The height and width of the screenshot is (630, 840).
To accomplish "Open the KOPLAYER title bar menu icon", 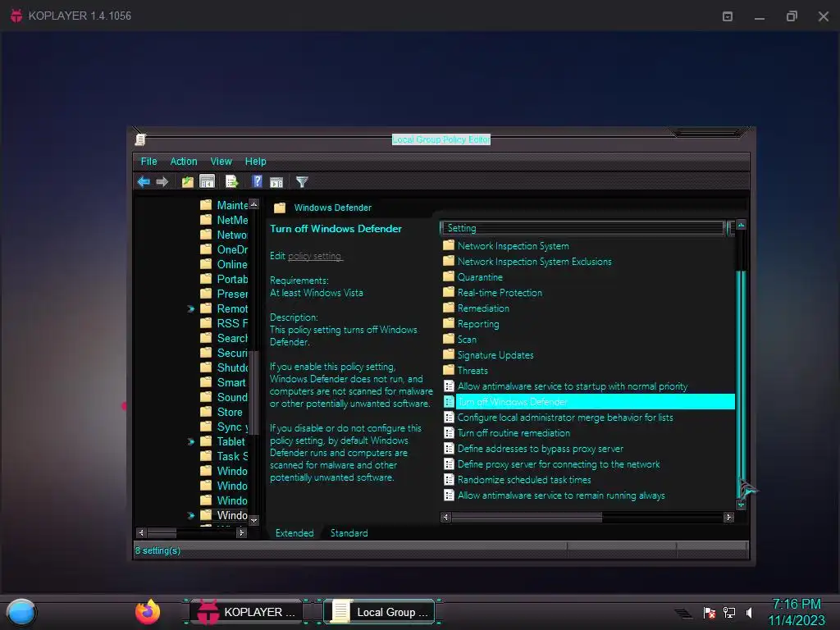I will tap(728, 16).
